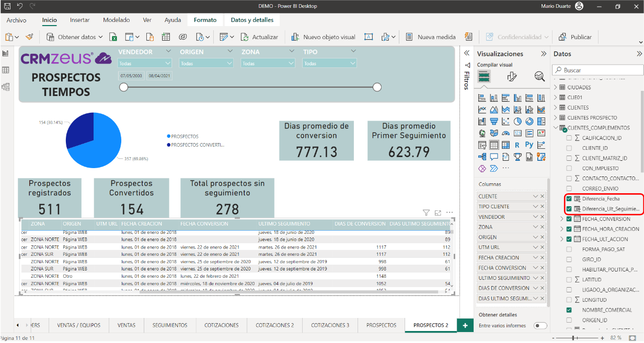Expand the CLIENTES PROSPECTO table
This screenshot has height=343, width=644.
coord(556,117)
